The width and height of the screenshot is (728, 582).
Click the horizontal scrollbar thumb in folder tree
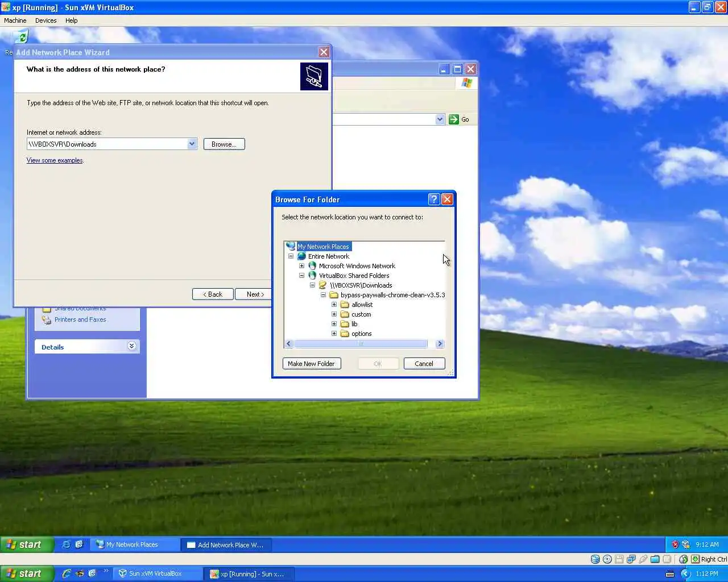(x=361, y=344)
